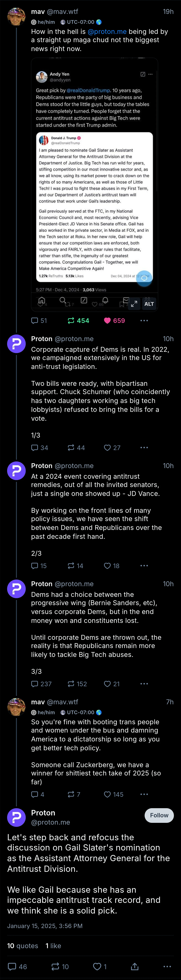Follow the Proton account

point(159,815)
